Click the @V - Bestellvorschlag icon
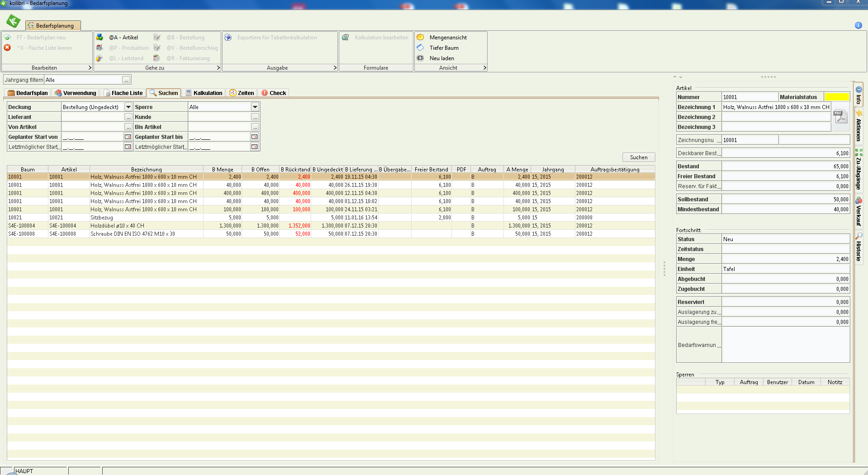This screenshot has width=868, height=475. (157, 47)
